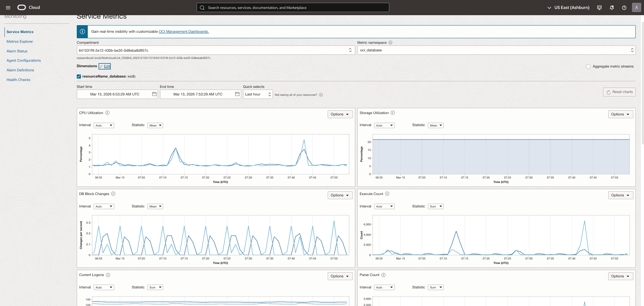The image size is (644, 306).
Task: Open the hamburger navigation menu
Action: (x=8, y=8)
